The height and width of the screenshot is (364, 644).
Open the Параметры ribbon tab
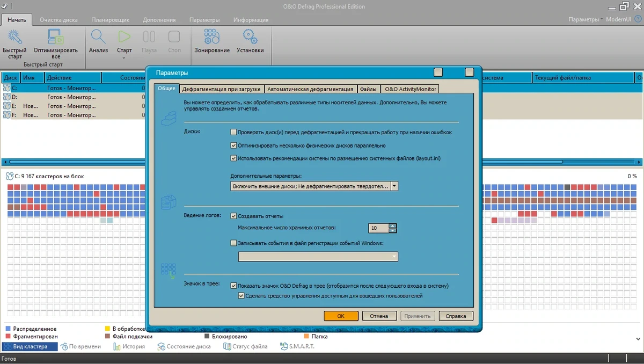click(x=204, y=20)
